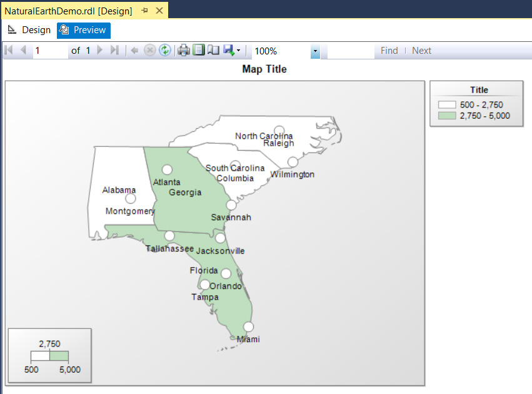Viewport: 532px width, 394px height.
Task: Stop rendering the report
Action: point(150,51)
